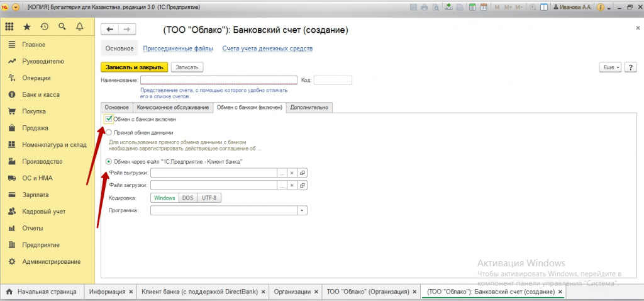The height and width of the screenshot is (301, 644).
Task: Browse for Файл загрузки with ellipsis button
Action: coord(282,186)
